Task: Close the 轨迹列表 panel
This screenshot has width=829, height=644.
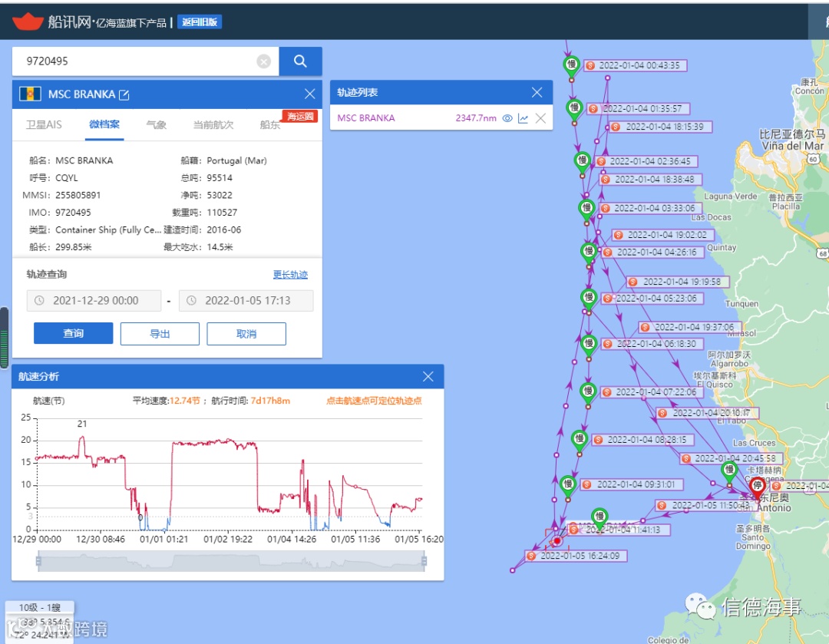Action: pyautogui.click(x=537, y=93)
